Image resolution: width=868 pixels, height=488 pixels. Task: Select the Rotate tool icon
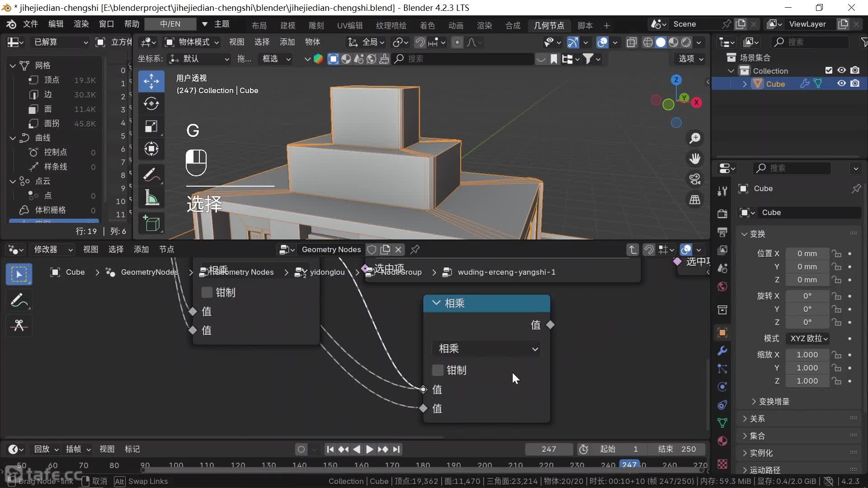[x=151, y=104]
